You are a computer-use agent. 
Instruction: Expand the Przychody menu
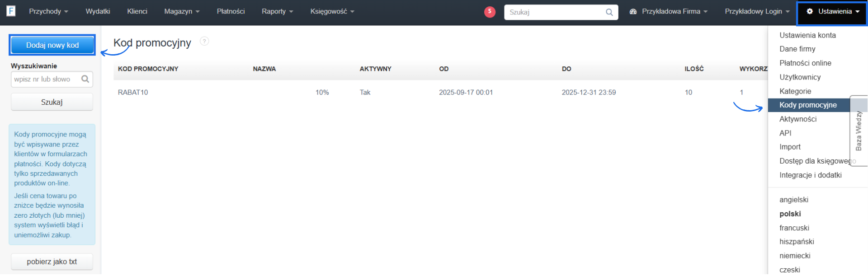(x=48, y=11)
